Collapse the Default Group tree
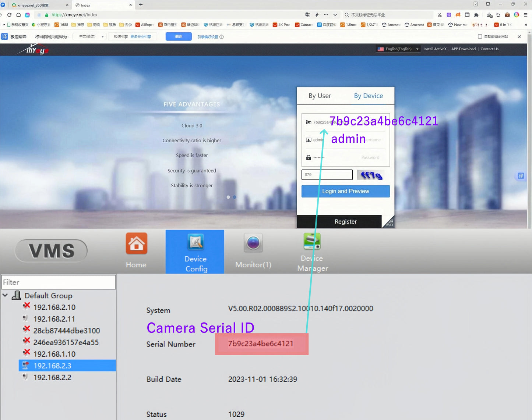Screen dimensions: 532x420 pos(5,295)
